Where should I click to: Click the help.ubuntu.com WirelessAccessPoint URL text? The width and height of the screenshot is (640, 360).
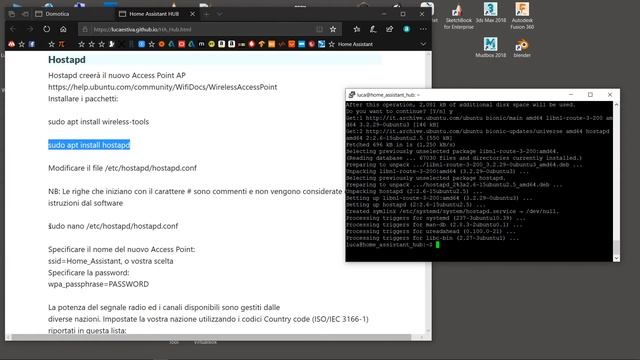(162, 87)
